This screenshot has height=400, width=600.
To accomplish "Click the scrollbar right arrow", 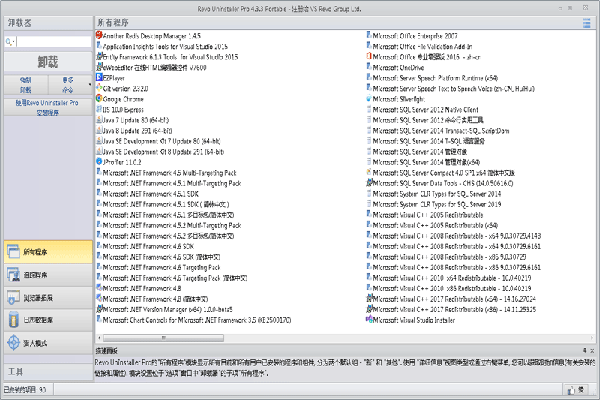I will tap(592, 338).
